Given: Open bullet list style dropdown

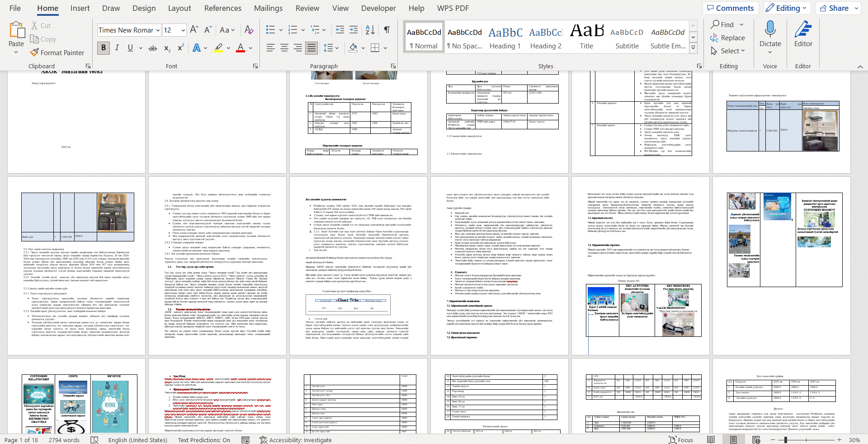Looking at the screenshot, I should click(281, 30).
